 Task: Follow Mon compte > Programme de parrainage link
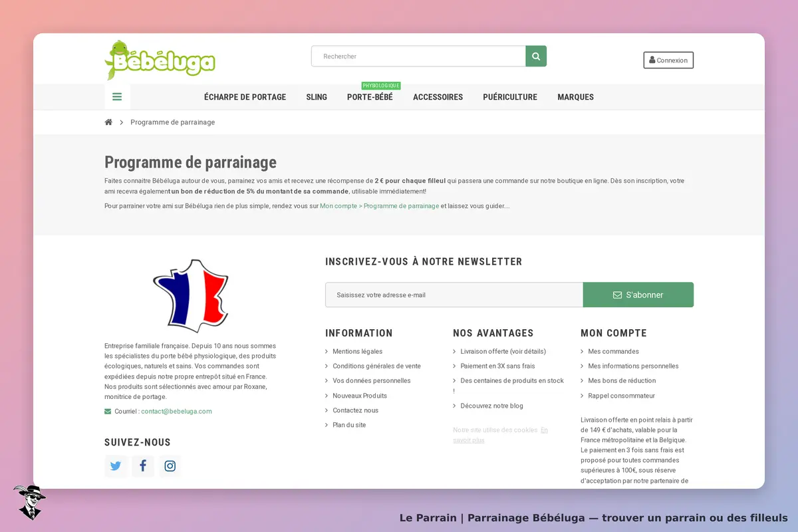pyautogui.click(x=380, y=206)
